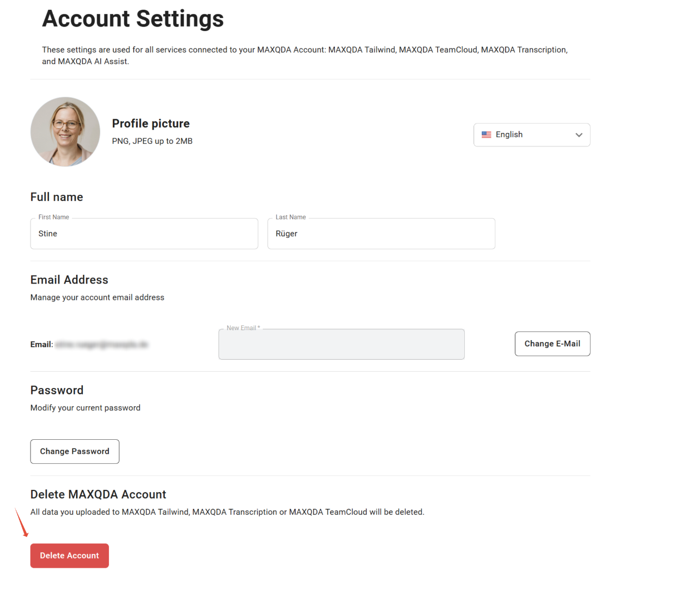Click into the New Email input field
Image resolution: width=700 pixels, height=596 pixels.
(341, 344)
